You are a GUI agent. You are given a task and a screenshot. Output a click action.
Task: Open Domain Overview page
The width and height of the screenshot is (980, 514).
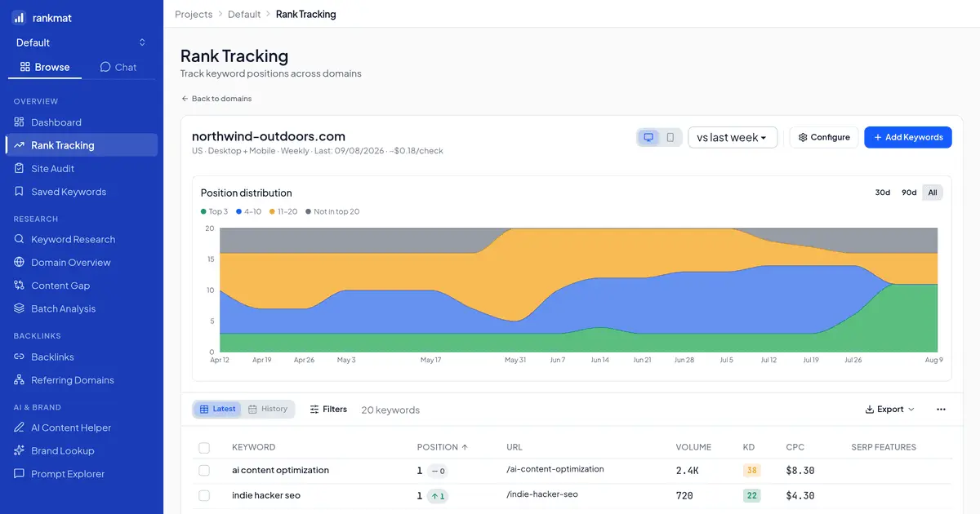(82, 263)
